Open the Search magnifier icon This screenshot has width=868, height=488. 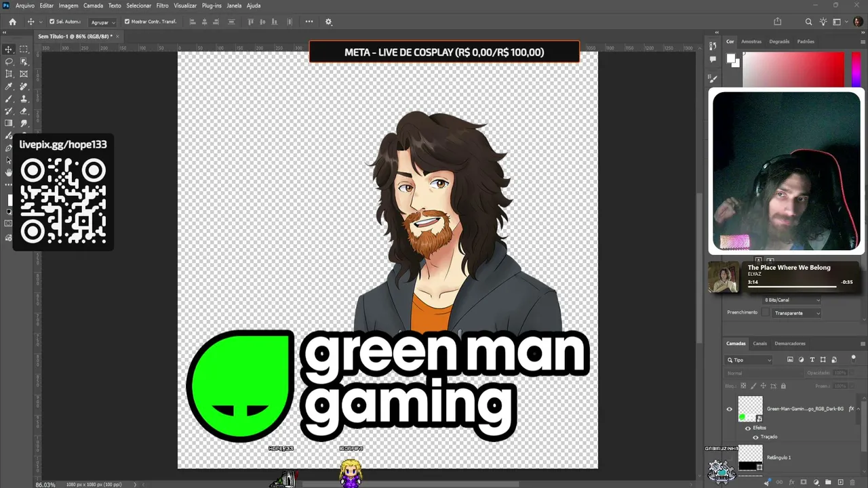808,22
